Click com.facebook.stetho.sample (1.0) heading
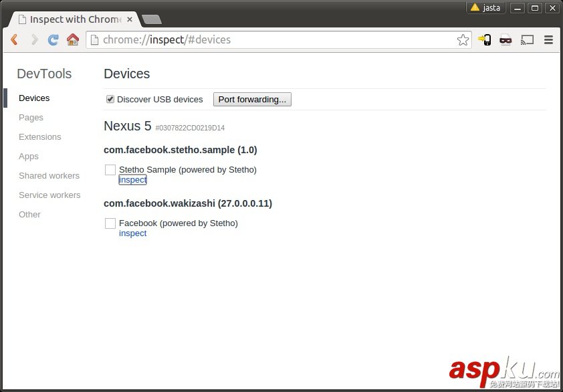 [181, 150]
